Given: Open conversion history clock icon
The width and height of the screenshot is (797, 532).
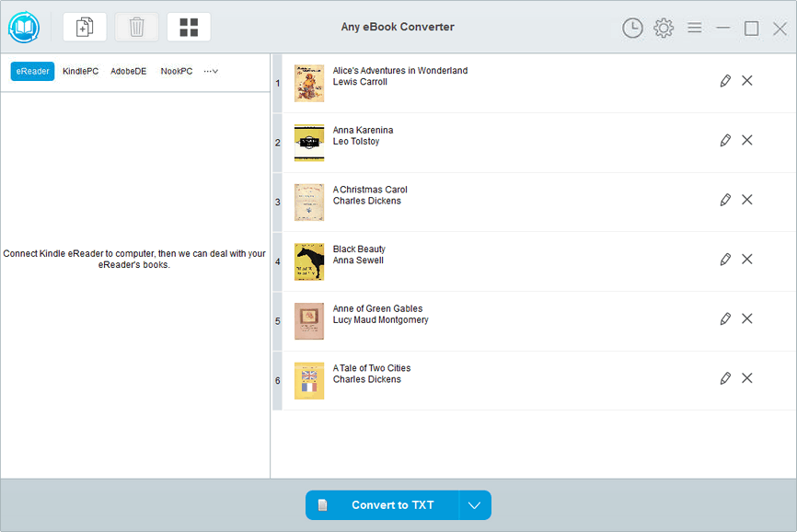Looking at the screenshot, I should pyautogui.click(x=632, y=28).
